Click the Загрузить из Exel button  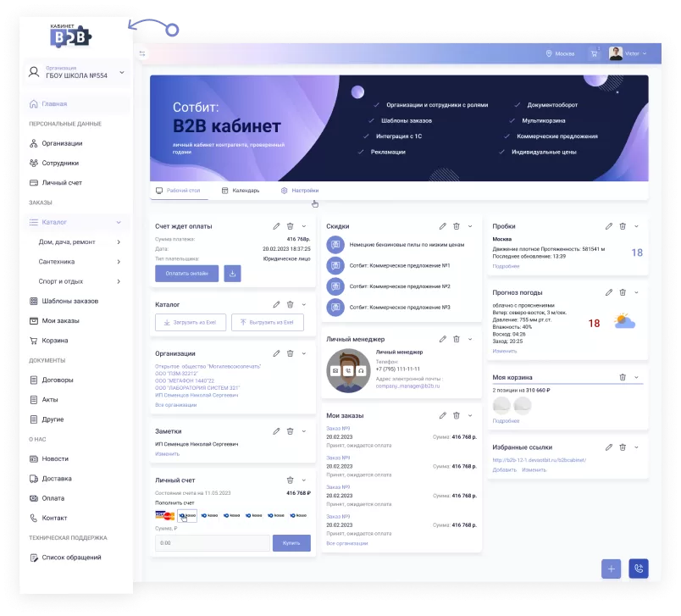(191, 323)
